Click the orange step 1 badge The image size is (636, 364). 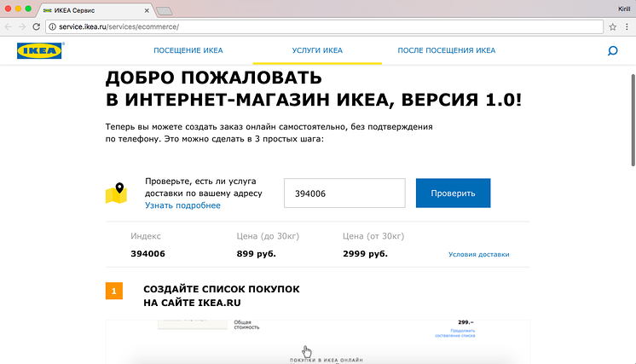(x=114, y=291)
